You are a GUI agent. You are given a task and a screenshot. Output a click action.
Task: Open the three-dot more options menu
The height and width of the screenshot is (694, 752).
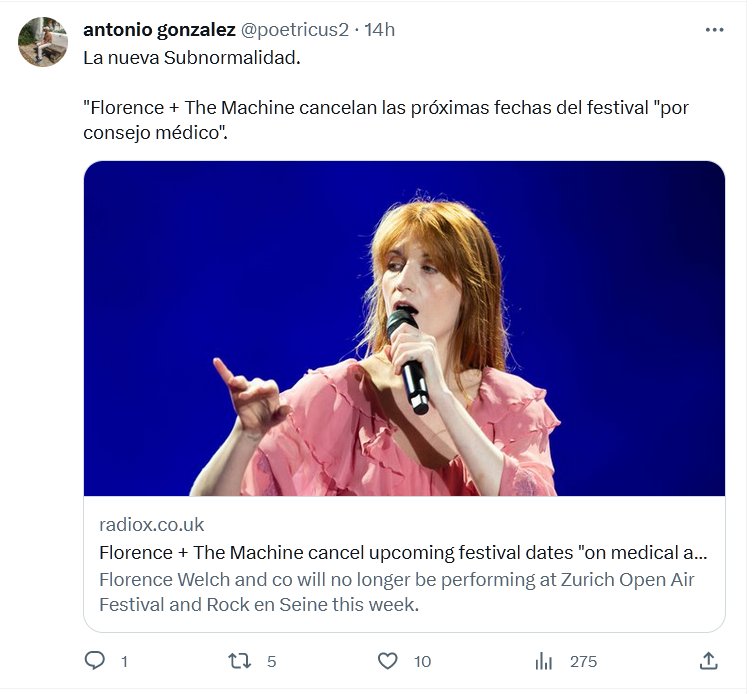click(714, 30)
